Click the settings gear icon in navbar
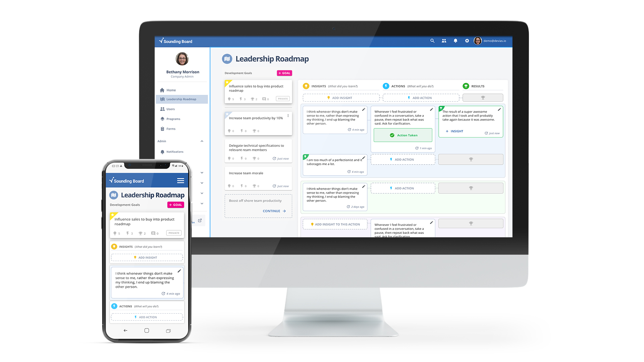 [x=467, y=41]
